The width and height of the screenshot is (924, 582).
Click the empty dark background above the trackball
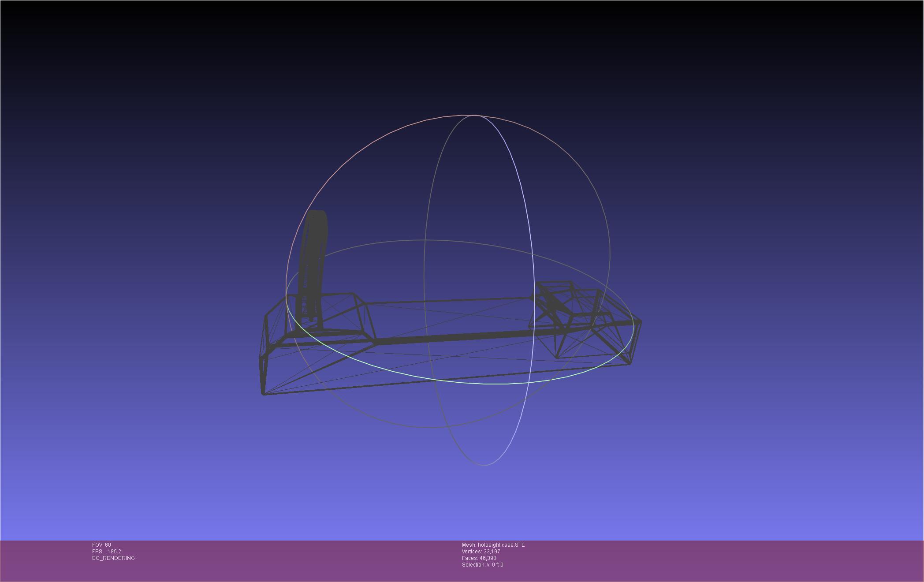(x=463, y=57)
